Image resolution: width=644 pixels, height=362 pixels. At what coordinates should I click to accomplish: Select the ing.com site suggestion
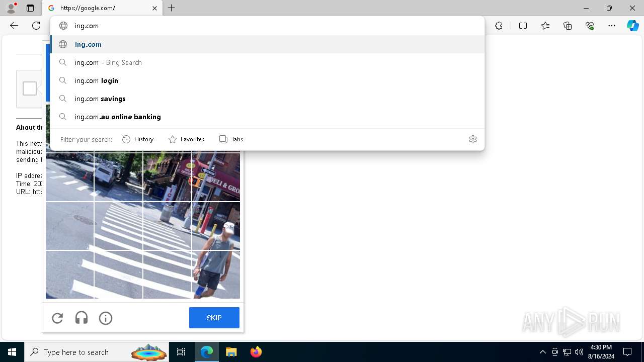tap(268, 44)
